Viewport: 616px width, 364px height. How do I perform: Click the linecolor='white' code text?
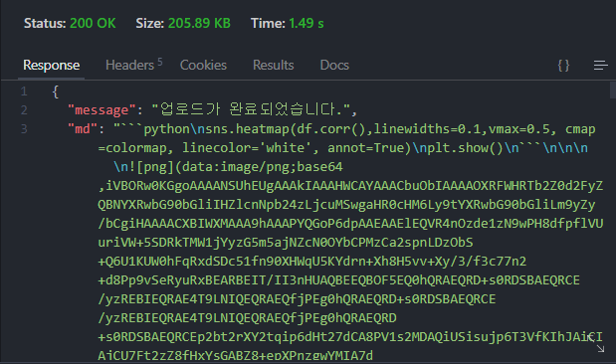pyautogui.click(x=247, y=148)
